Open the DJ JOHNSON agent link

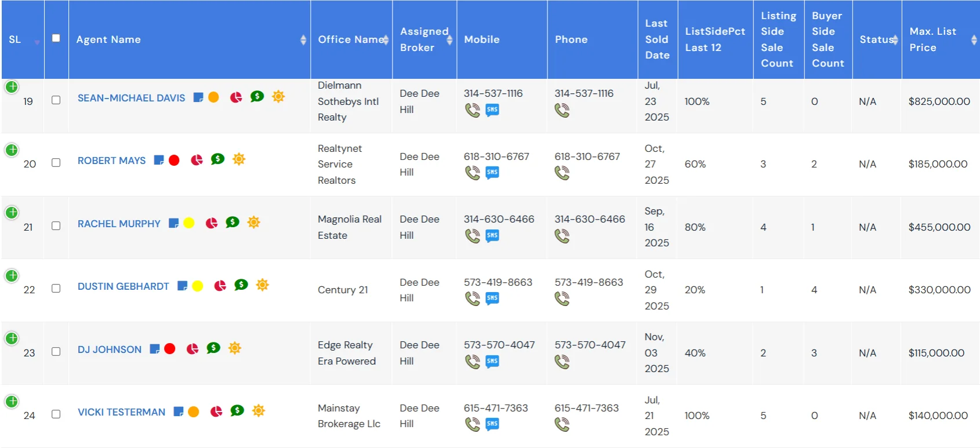click(110, 349)
